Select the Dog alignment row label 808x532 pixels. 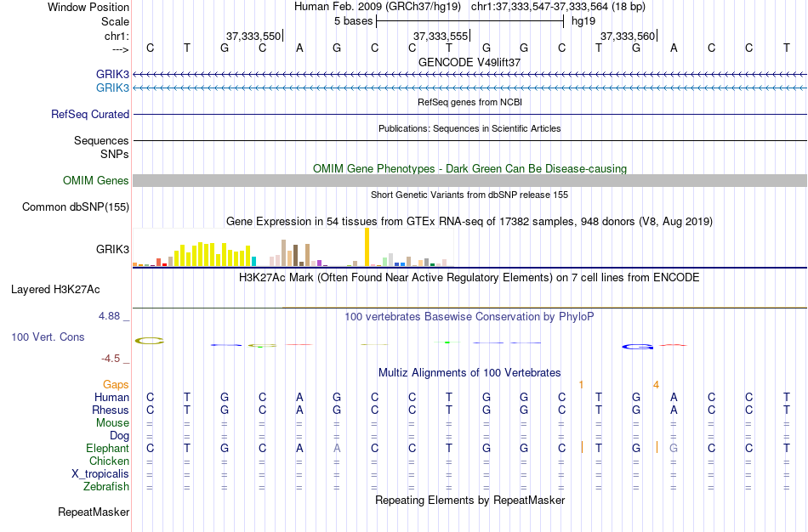[119, 436]
